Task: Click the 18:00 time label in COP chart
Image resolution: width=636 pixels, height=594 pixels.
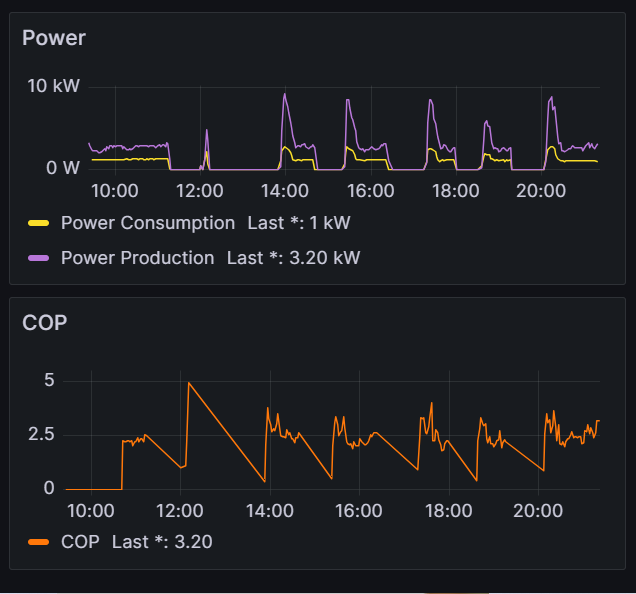Action: 449,511
